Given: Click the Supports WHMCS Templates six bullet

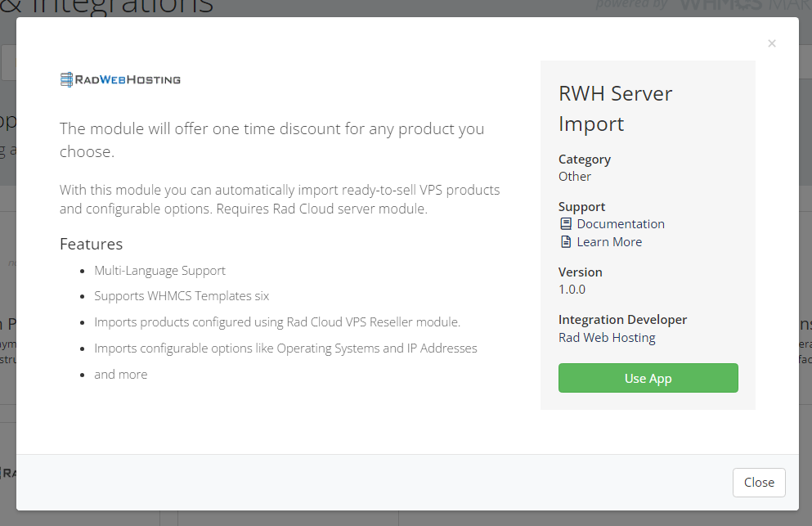Looking at the screenshot, I should click(x=181, y=296).
